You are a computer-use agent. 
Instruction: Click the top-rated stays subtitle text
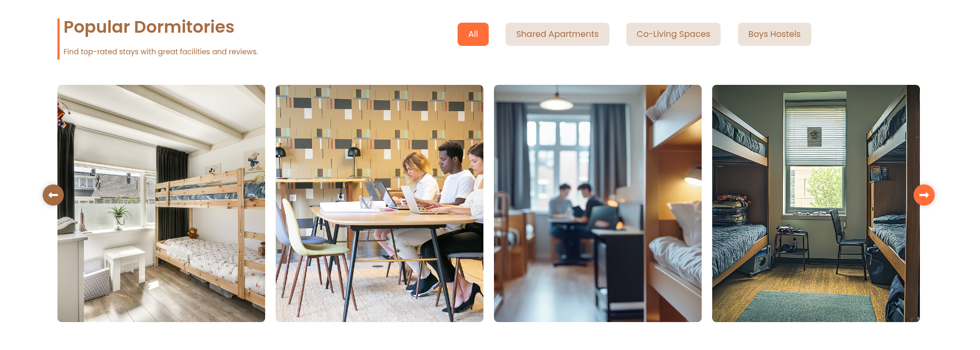point(161,52)
